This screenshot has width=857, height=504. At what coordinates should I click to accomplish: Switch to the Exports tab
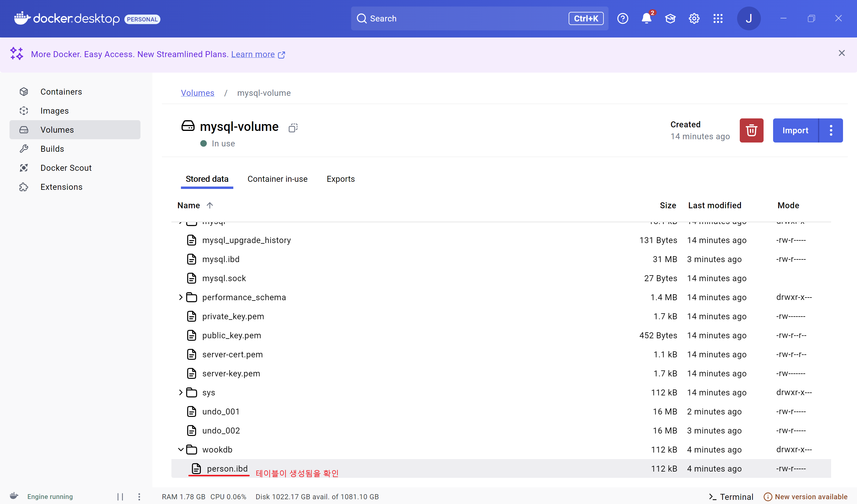(x=340, y=179)
